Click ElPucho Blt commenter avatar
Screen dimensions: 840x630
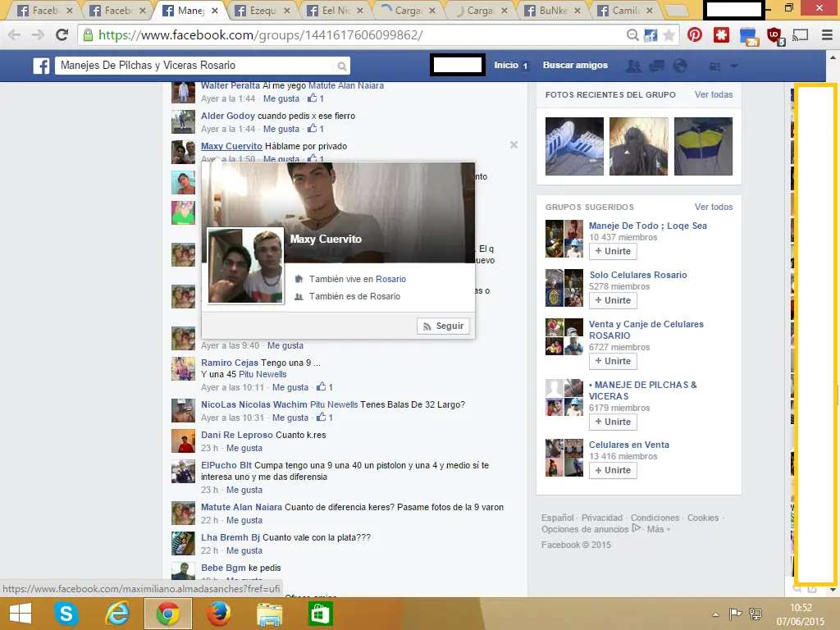click(183, 472)
